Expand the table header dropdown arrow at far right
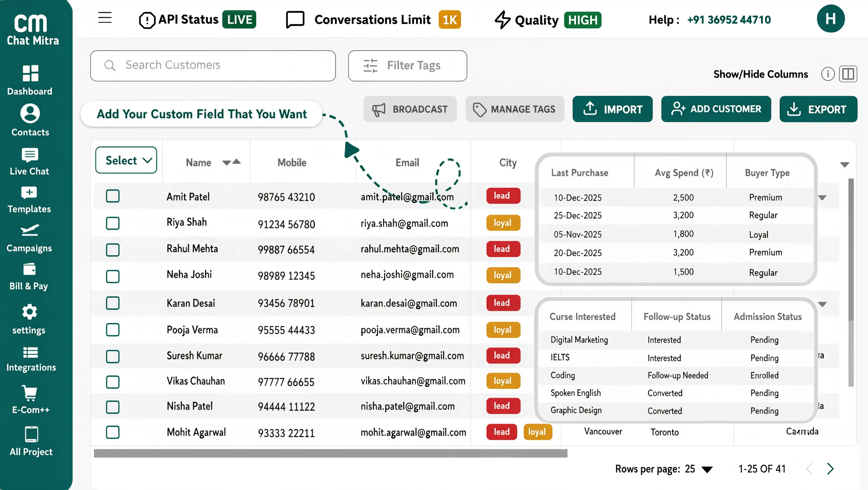This screenshot has height=490, width=868. click(x=844, y=165)
